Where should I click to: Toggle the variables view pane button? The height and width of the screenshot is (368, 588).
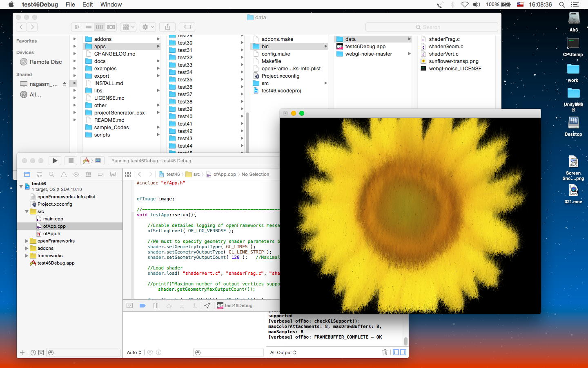(x=396, y=352)
